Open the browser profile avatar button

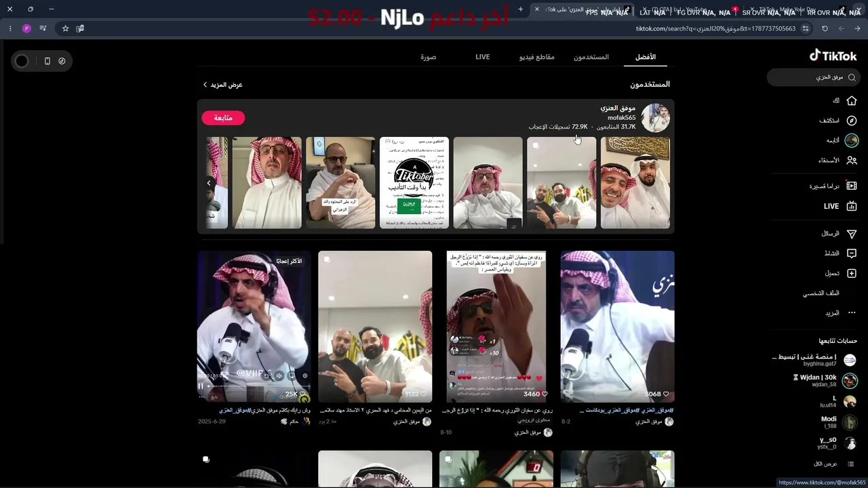[26, 28]
